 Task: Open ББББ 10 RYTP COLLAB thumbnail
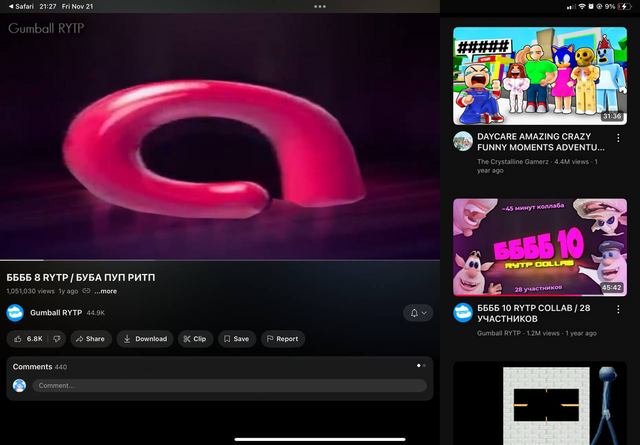point(540,247)
